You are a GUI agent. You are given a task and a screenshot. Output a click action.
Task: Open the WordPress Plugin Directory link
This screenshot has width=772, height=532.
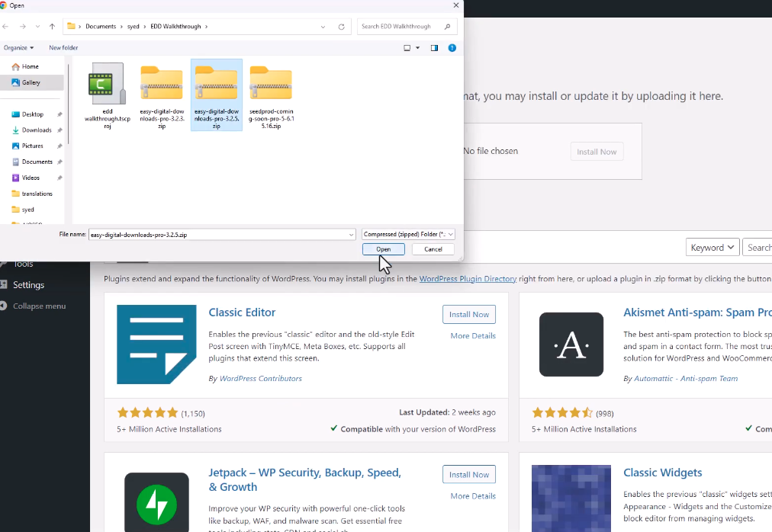tap(468, 279)
